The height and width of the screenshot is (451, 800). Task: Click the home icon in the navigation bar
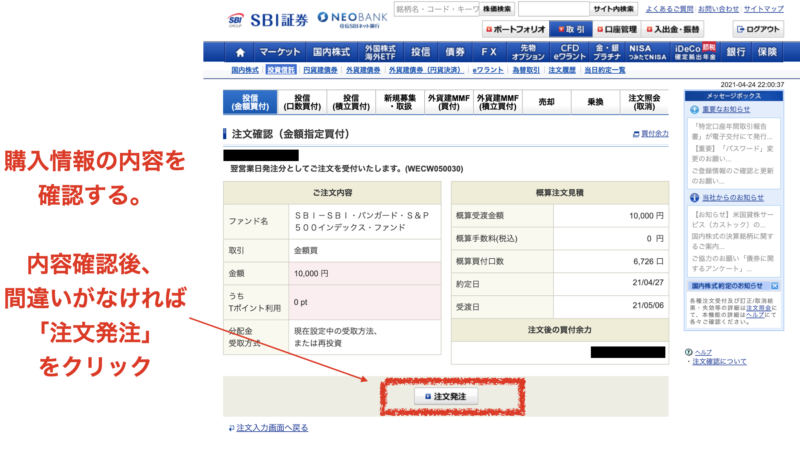(240, 52)
